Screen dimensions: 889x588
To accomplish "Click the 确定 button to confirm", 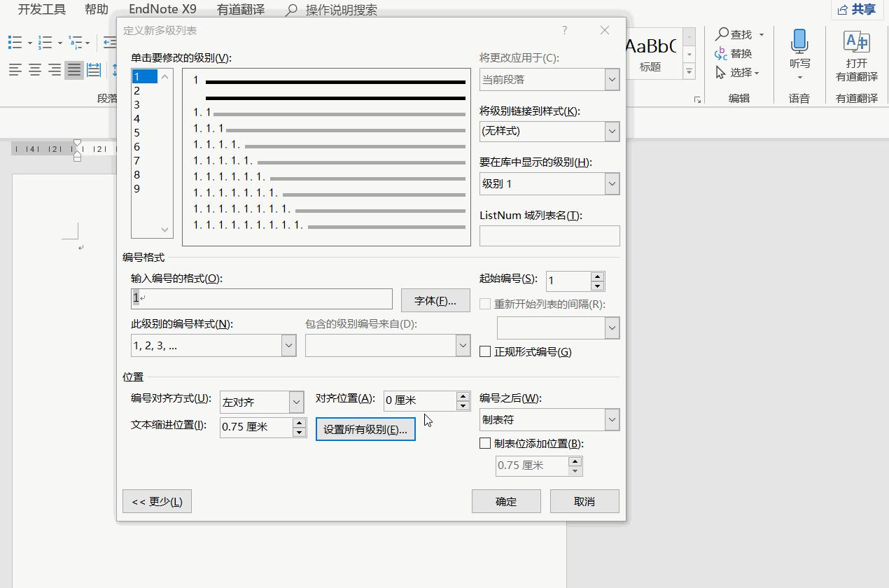I will 505,500.
